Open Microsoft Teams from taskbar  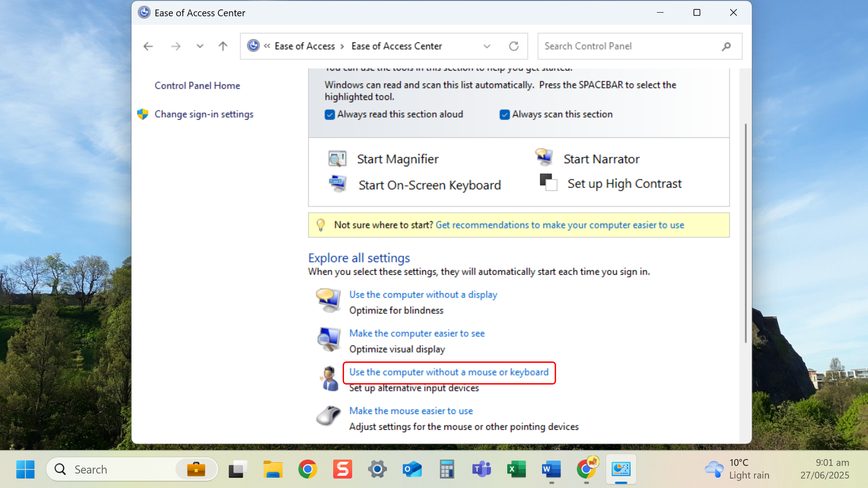481,469
